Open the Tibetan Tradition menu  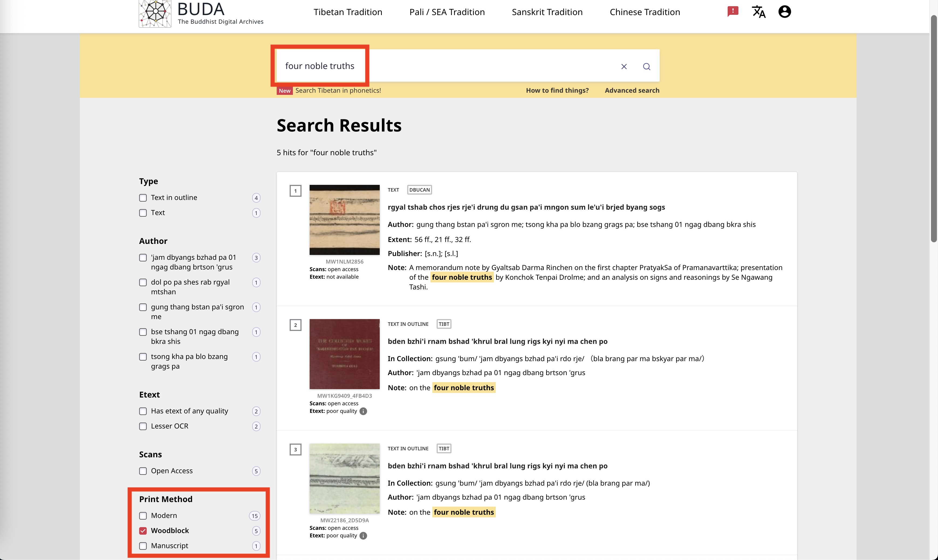coord(347,12)
